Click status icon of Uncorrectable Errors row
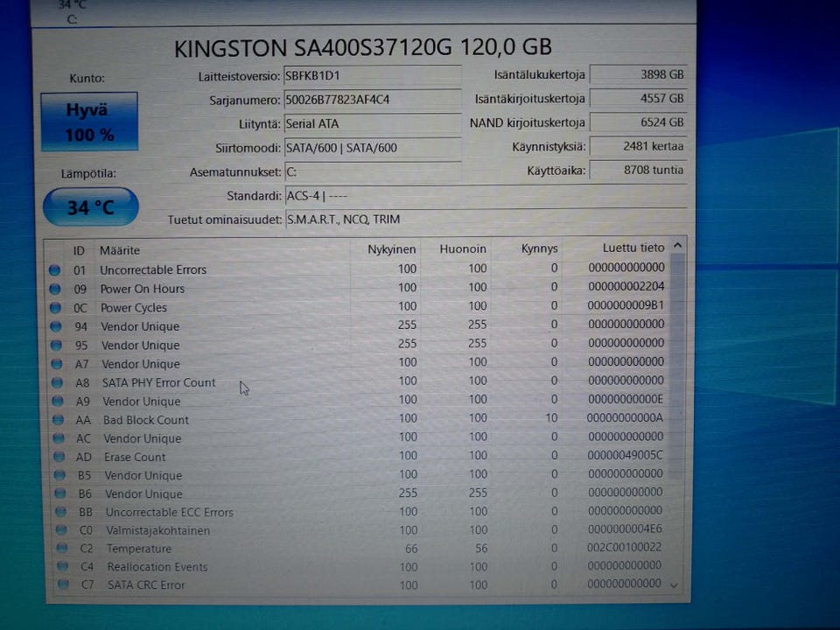 (x=54, y=270)
